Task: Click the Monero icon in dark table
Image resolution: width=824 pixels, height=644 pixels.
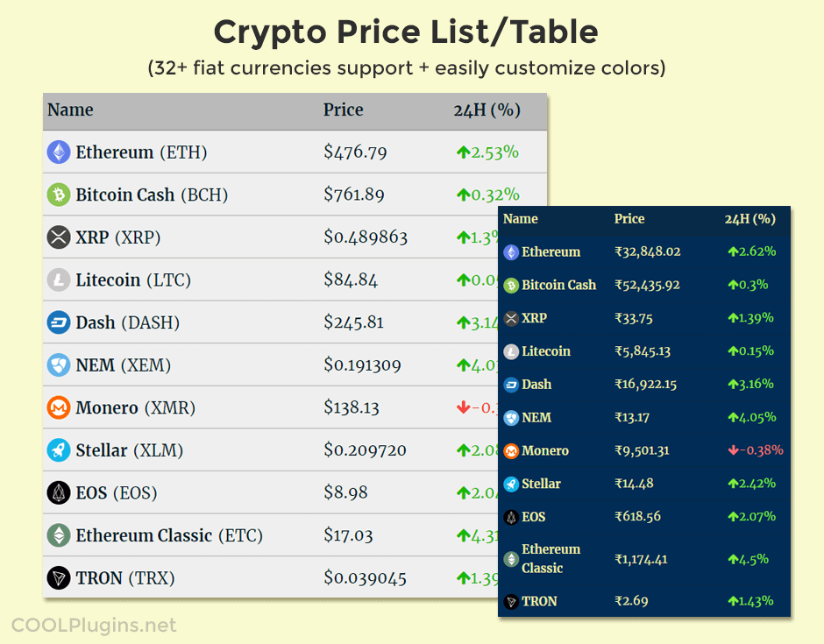Action: point(511,451)
